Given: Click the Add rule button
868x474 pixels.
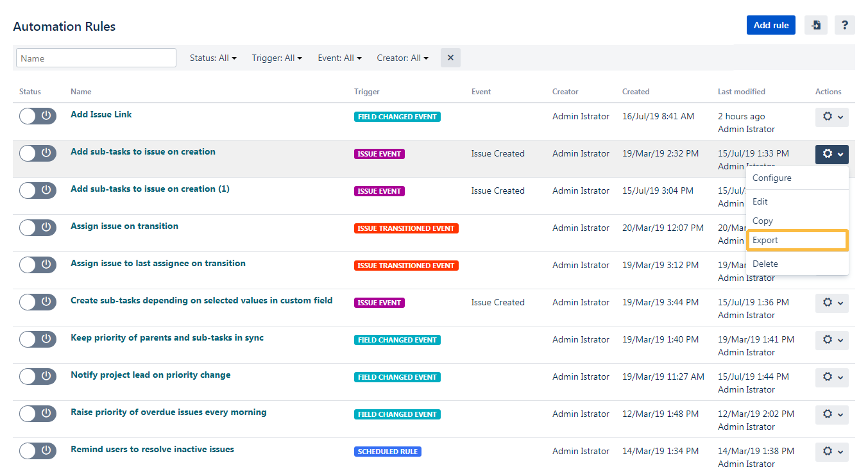Looking at the screenshot, I should (771, 25).
